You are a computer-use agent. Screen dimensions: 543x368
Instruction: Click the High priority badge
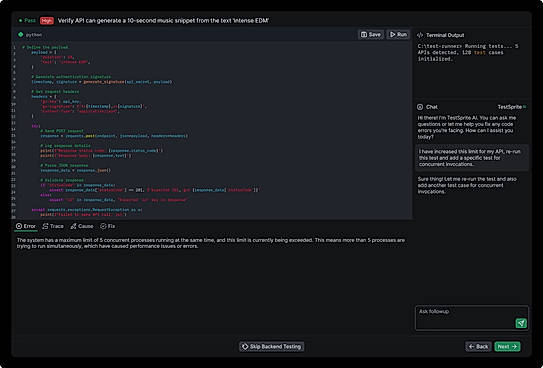(47, 21)
